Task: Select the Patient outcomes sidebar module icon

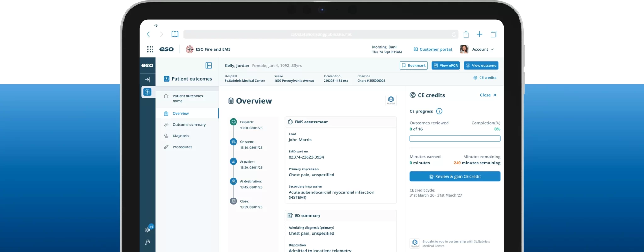Action: [147, 92]
